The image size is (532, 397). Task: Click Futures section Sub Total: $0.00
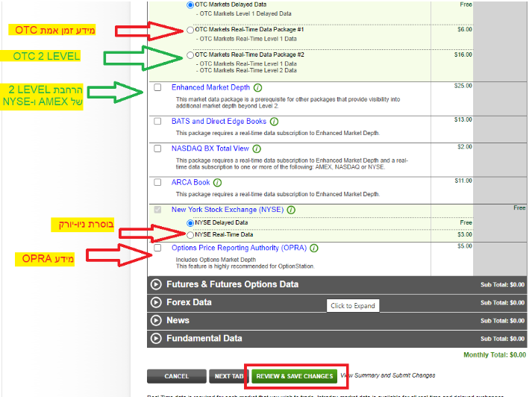pyautogui.click(x=502, y=284)
